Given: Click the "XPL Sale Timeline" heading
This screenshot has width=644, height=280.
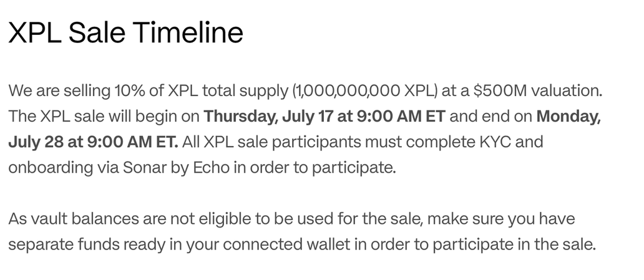Looking at the screenshot, I should coord(125,32).
